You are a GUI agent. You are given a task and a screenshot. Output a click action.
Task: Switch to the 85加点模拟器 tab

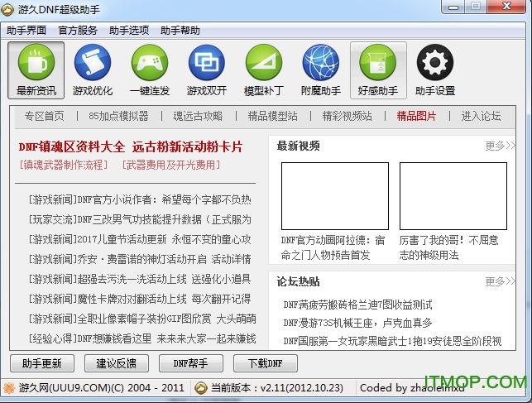[x=118, y=117]
